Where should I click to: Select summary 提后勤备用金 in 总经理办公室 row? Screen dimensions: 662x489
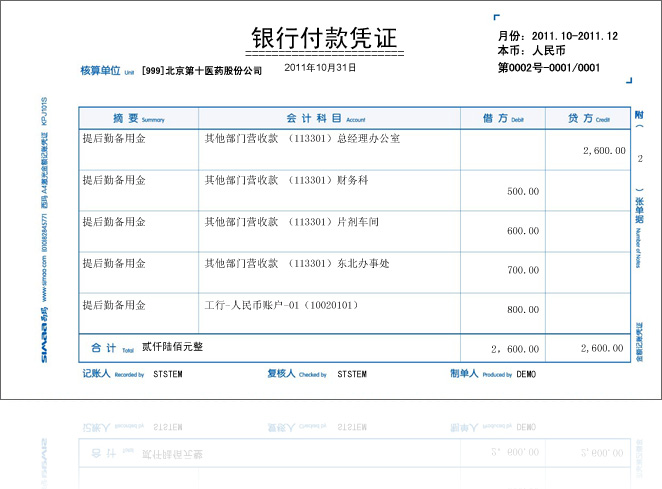114,139
